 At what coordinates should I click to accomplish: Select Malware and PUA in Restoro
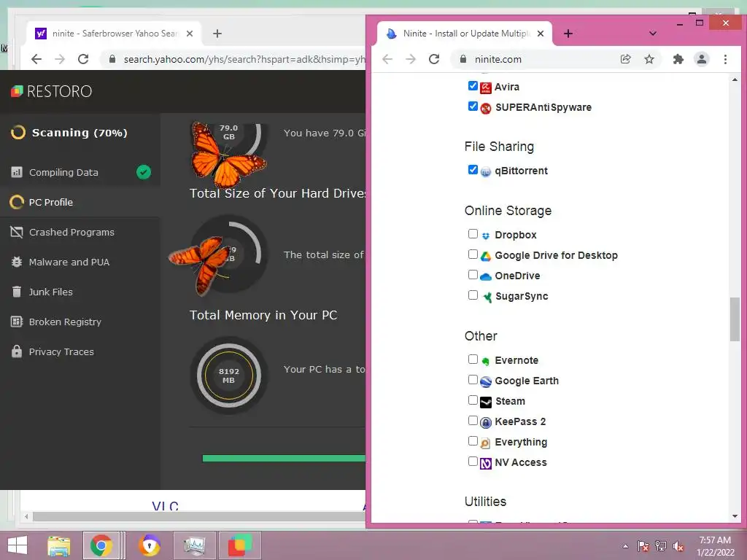pyautogui.click(x=80, y=262)
